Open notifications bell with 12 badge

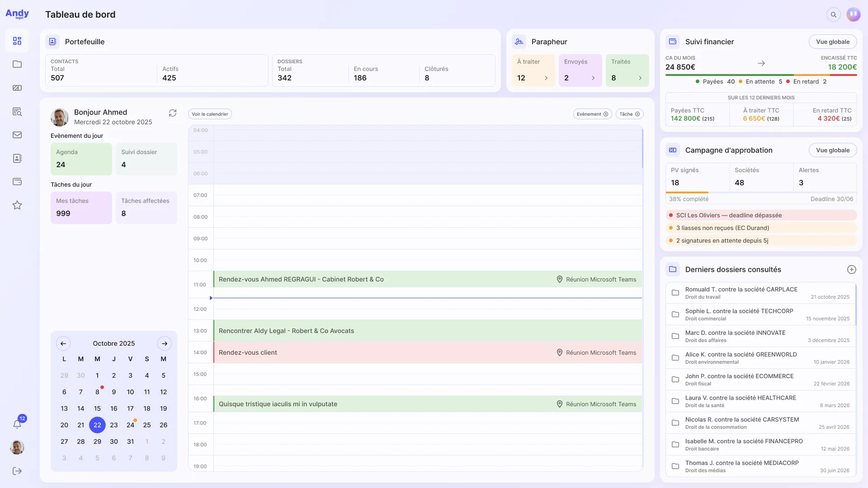click(17, 424)
